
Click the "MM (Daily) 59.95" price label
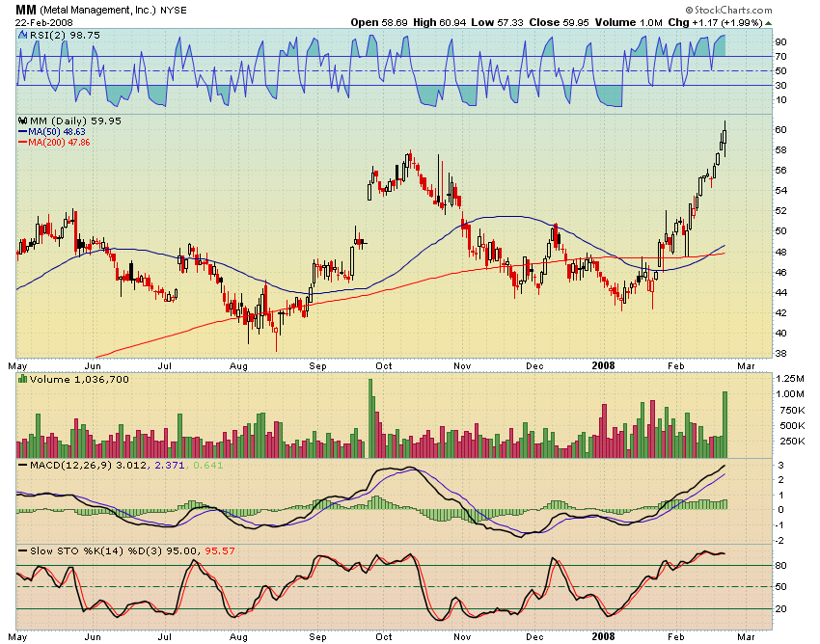pyautogui.click(x=75, y=121)
